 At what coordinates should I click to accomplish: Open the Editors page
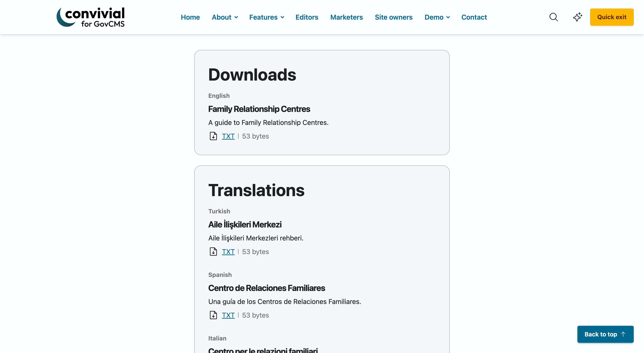coord(307,17)
